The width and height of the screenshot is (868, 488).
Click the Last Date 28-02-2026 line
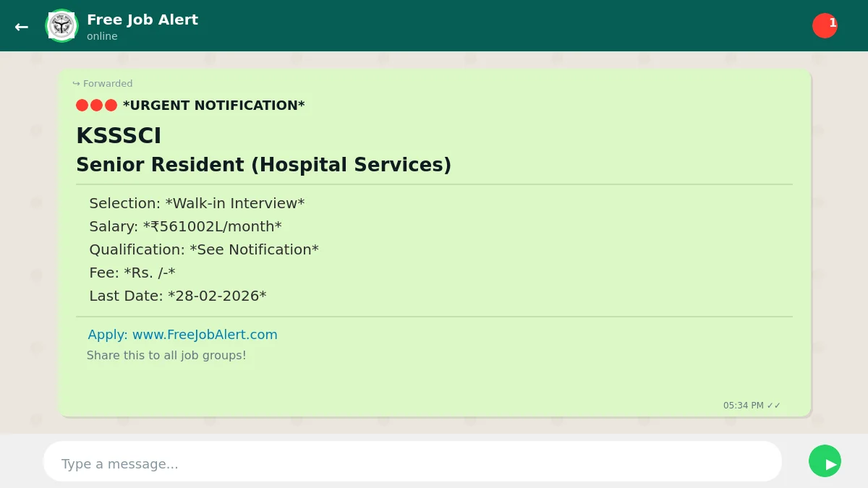click(177, 296)
